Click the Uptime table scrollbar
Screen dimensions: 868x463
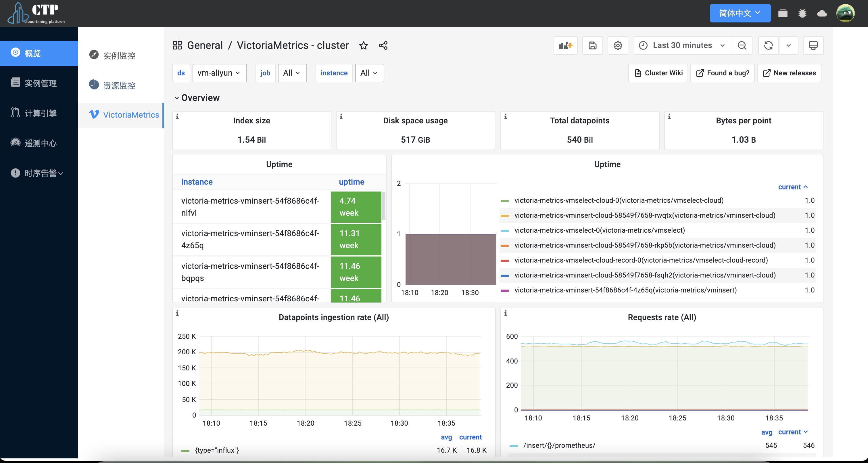click(383, 206)
